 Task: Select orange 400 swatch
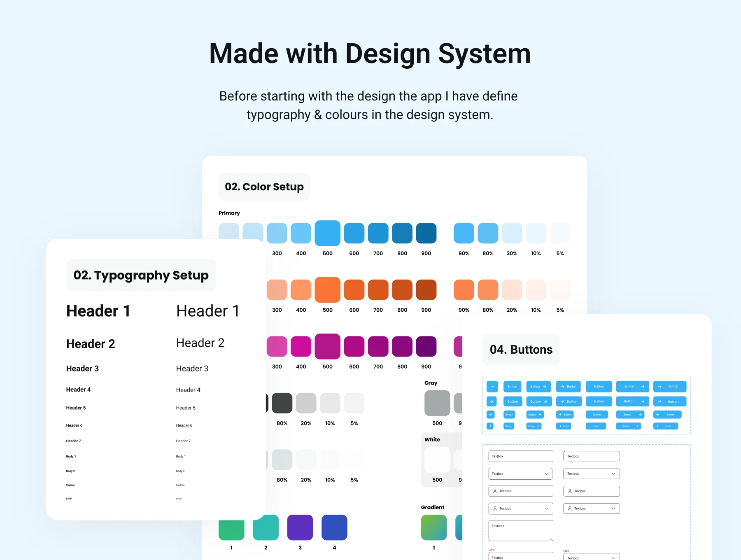coord(301,290)
